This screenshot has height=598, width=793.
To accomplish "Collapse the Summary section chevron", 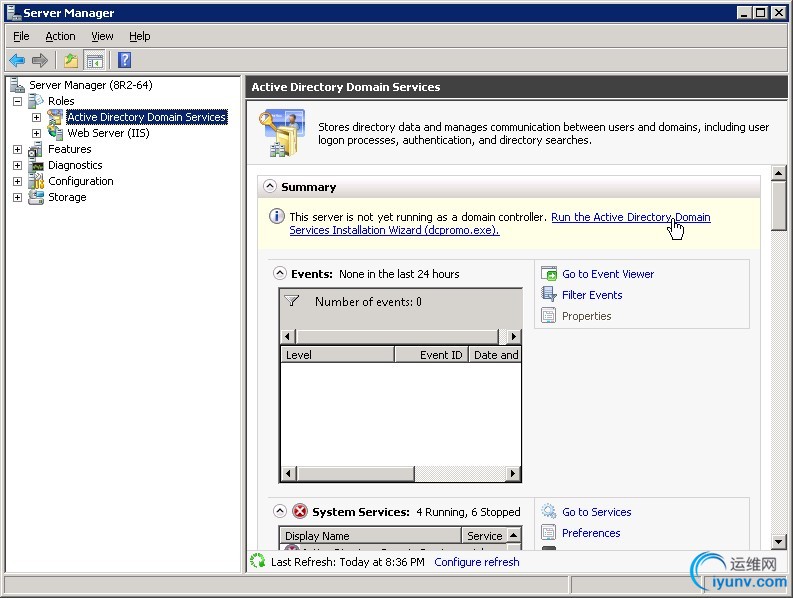I will point(270,187).
